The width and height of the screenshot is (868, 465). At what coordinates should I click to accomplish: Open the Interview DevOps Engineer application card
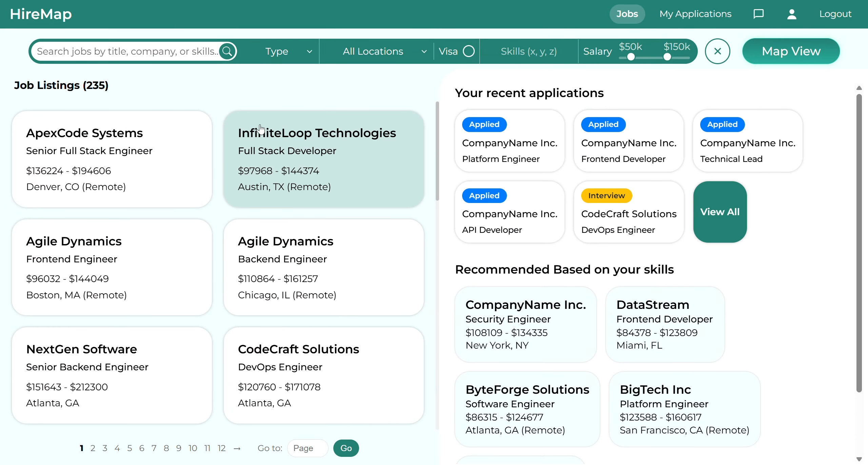point(629,212)
